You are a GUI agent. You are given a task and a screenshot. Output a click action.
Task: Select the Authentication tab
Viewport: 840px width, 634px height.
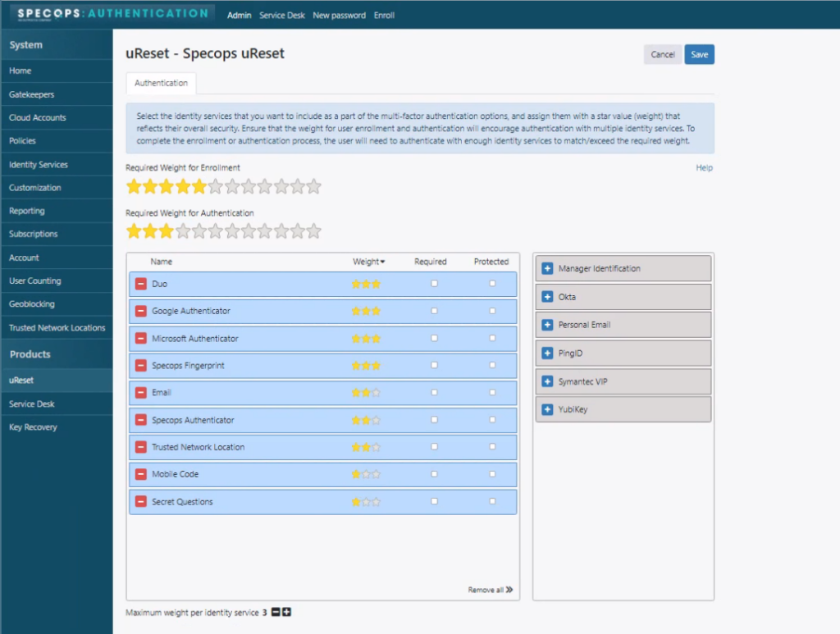coord(162,83)
